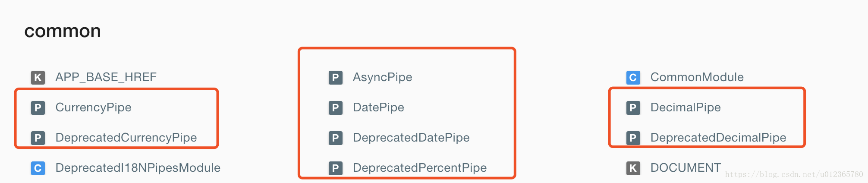868x183 pixels.
Task: Select the AsyncPipe link
Action: pos(382,77)
